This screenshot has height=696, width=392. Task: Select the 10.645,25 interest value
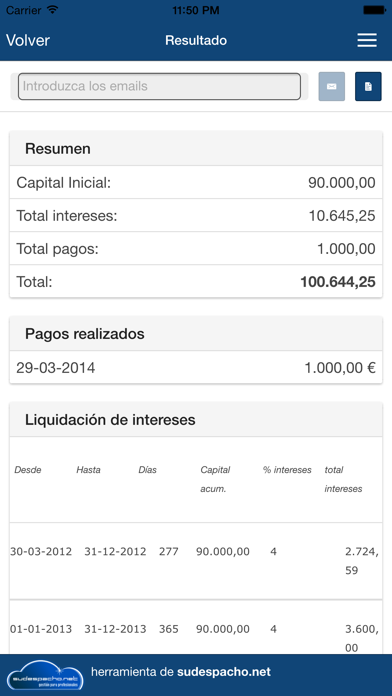[x=342, y=216]
